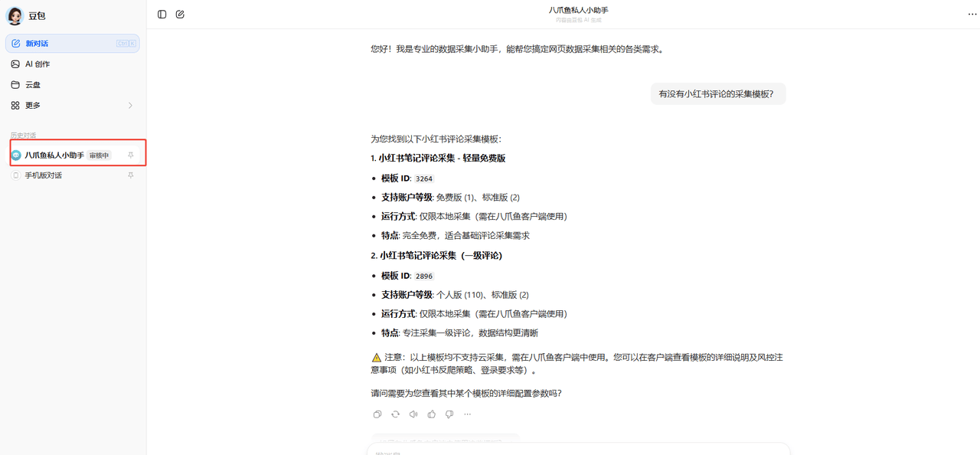The height and width of the screenshot is (455, 980).
Task: Click the Doubao avatar in the sidebar
Action: click(x=15, y=15)
